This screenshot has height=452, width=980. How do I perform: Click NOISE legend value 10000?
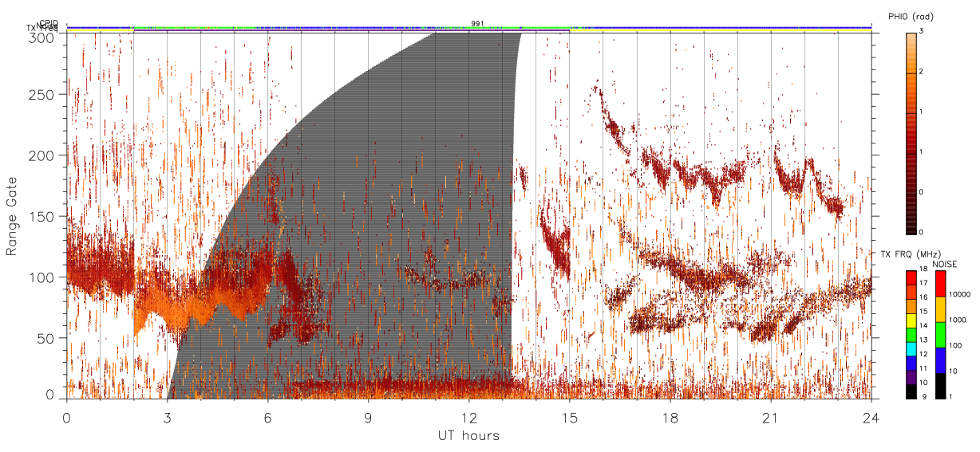(x=960, y=294)
